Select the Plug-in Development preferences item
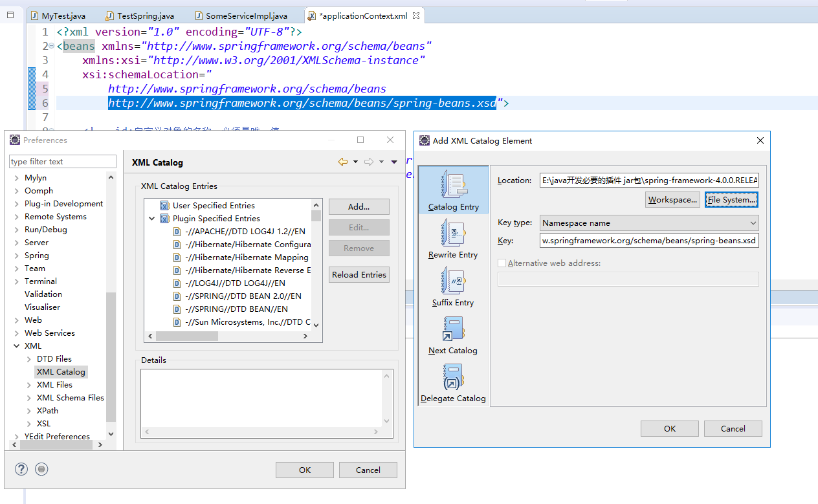Image resolution: width=818 pixels, height=504 pixels. (x=63, y=203)
